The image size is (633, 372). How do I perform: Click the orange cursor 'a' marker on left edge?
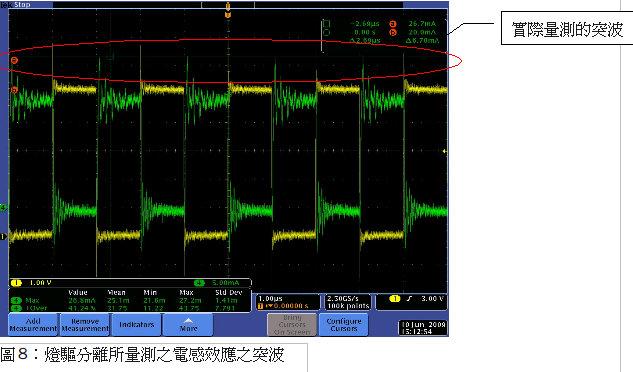[15, 61]
